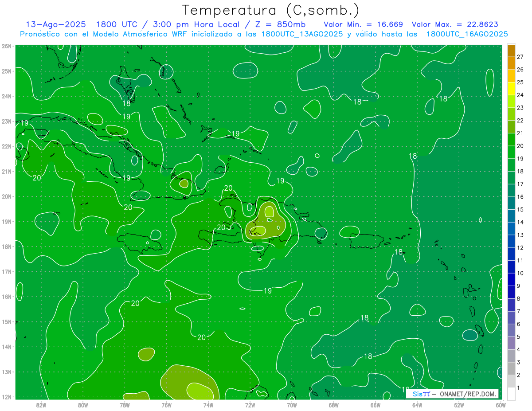Viewport: 532px width, 411px height.
Task: Select the 78W longitude axis label
Action: [125, 405]
